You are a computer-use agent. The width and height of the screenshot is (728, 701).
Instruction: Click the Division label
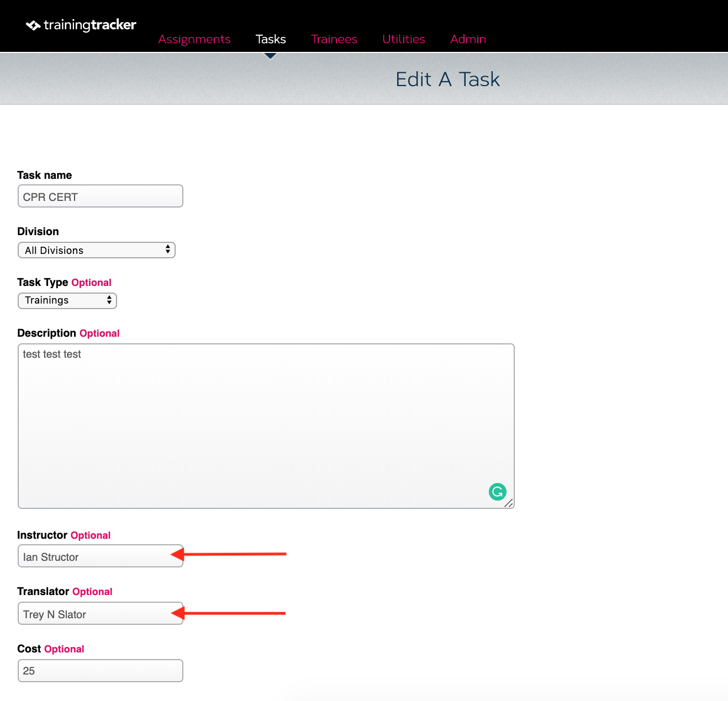[x=38, y=231]
